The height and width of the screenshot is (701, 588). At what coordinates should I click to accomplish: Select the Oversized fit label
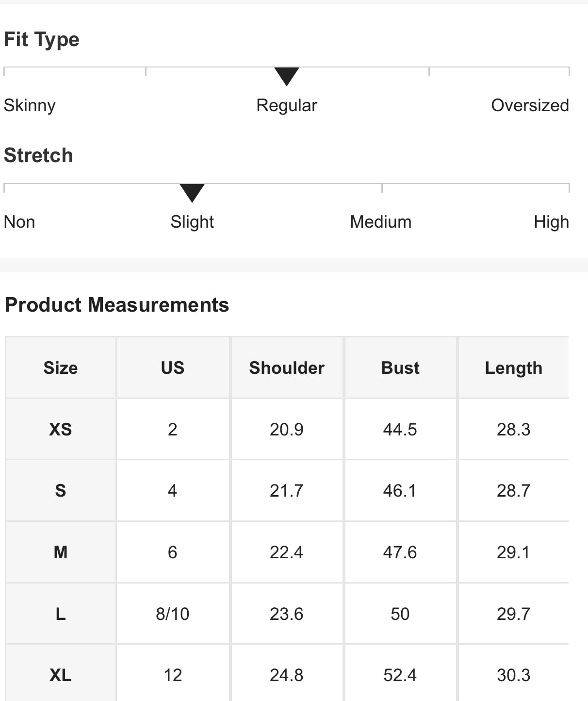[530, 105]
